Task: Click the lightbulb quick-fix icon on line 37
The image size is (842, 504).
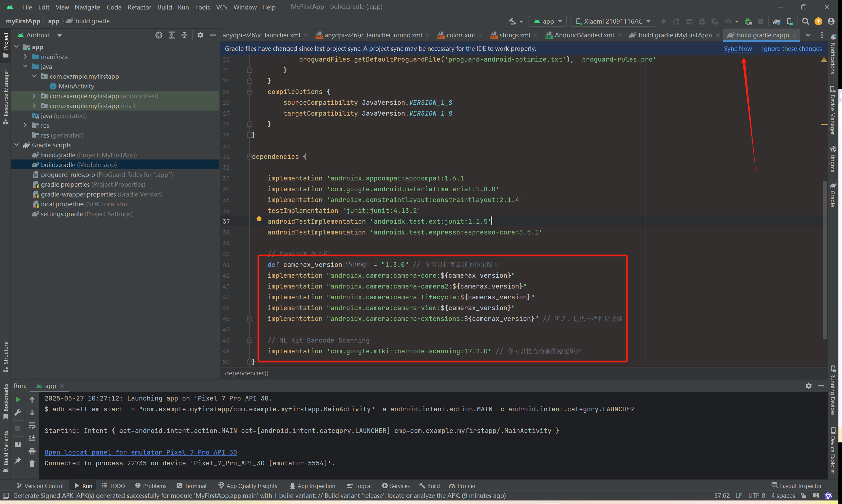Action: tap(259, 220)
